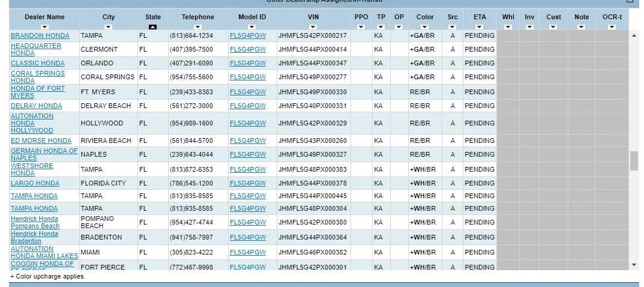Open the Hendrick Honda Pompano Beach link
The width and height of the screenshot is (644, 287).
35,222
